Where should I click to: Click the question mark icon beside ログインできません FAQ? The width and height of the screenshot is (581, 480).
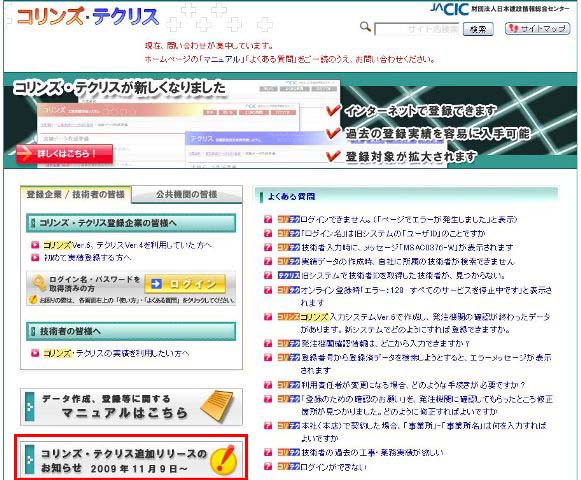(x=268, y=219)
